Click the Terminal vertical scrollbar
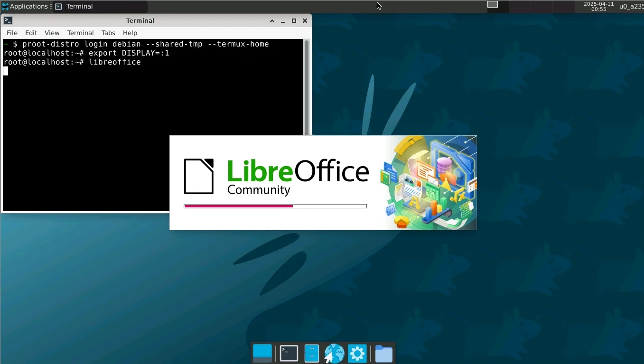 click(307, 85)
